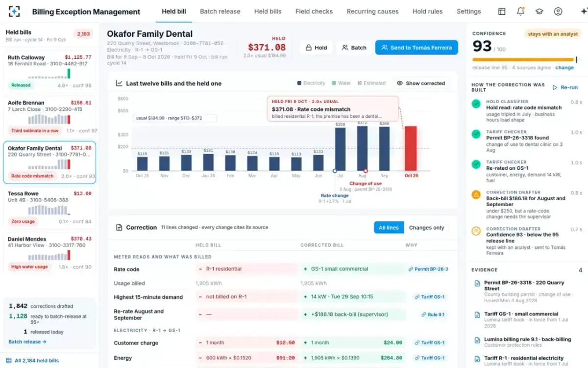Click the document icon beside Correction heading

pos(119,228)
